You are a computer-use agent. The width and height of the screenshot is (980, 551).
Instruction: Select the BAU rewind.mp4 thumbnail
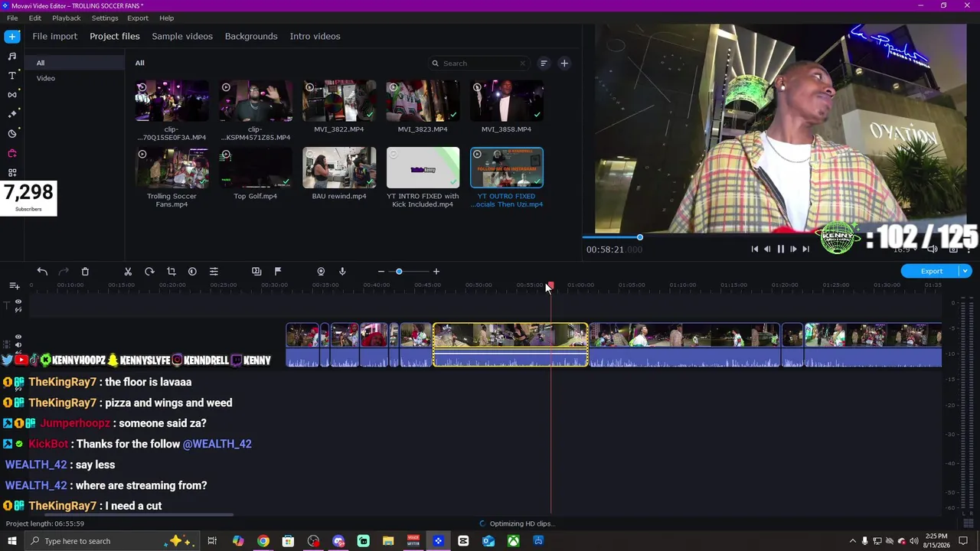(339, 168)
